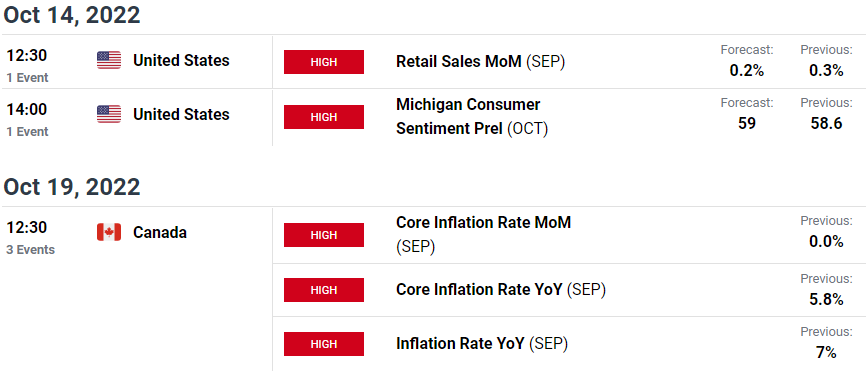
Task: Select the Oct 19, 2022 date heading
Action: coord(72,187)
